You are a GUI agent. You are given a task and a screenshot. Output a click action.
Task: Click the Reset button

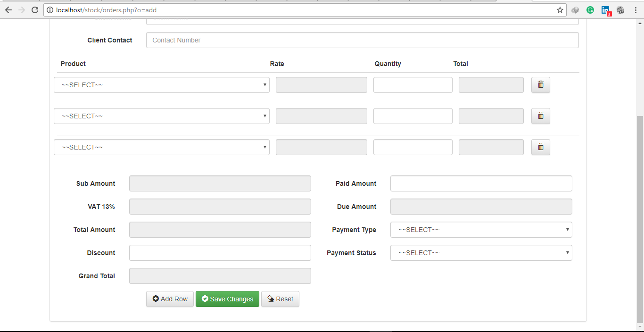point(280,299)
